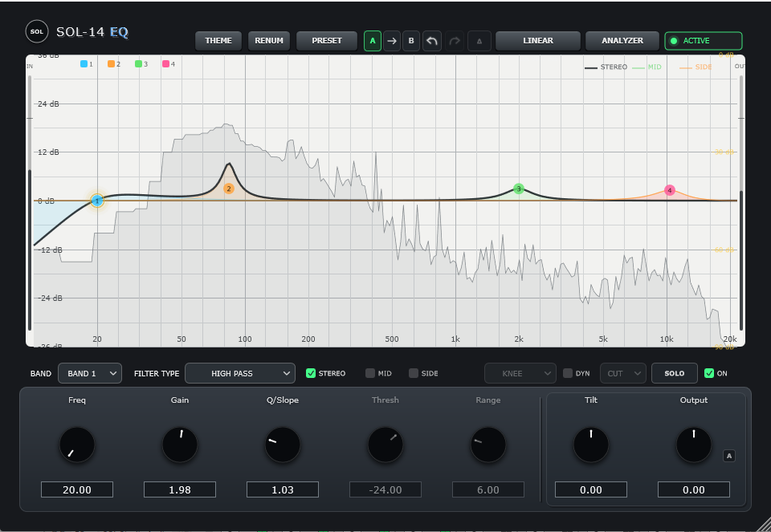This screenshot has width=771, height=532.
Task: Click the delta compare icon
Action: point(479,41)
